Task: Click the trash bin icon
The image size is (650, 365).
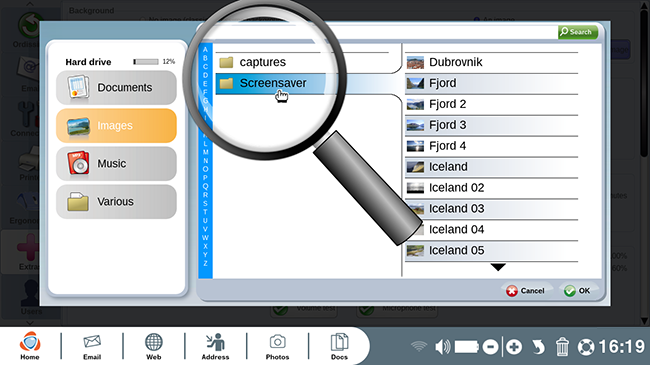Action: 562,347
